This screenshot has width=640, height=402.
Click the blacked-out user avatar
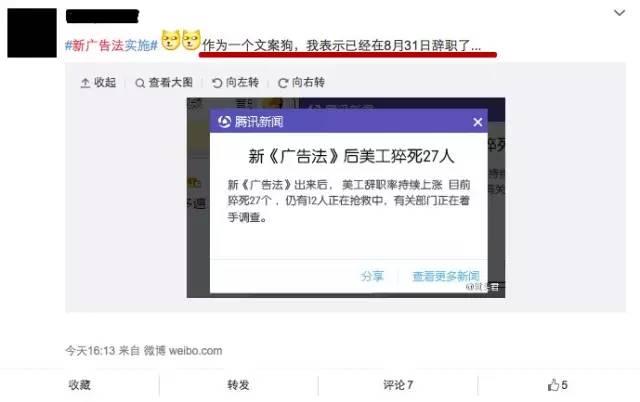click(32, 33)
